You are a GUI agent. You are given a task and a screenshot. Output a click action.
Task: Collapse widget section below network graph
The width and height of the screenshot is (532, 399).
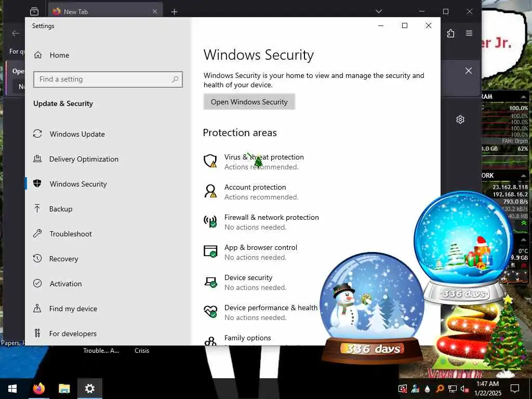click(x=524, y=240)
